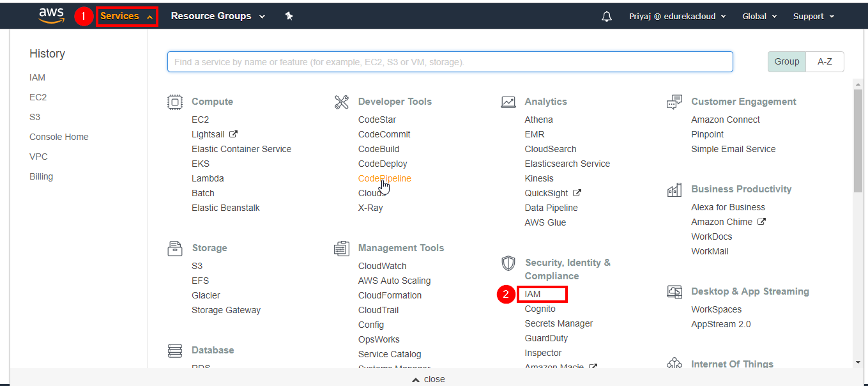Open the Elastic Beanstalk service
The height and width of the screenshot is (386, 868).
point(225,208)
